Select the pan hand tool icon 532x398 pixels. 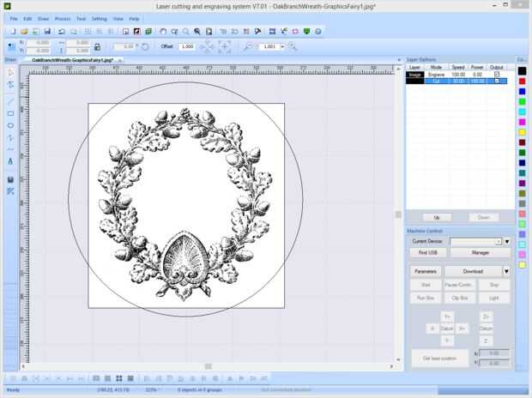[x=163, y=32]
